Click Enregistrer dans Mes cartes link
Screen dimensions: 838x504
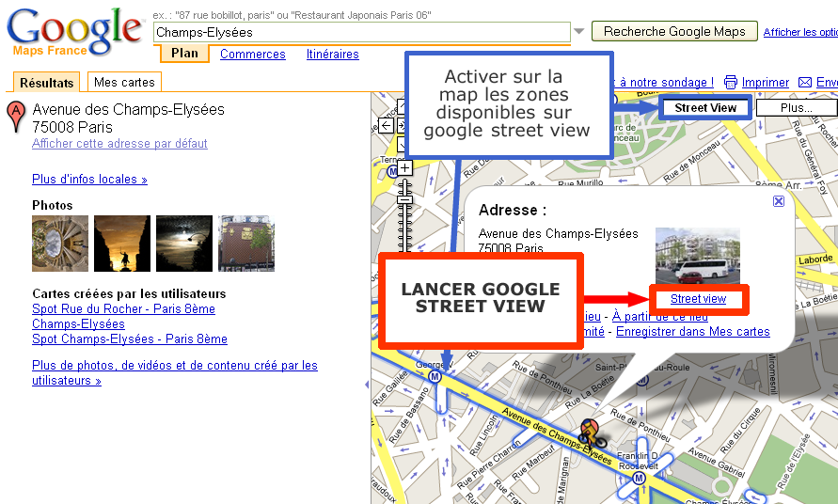[693, 331]
